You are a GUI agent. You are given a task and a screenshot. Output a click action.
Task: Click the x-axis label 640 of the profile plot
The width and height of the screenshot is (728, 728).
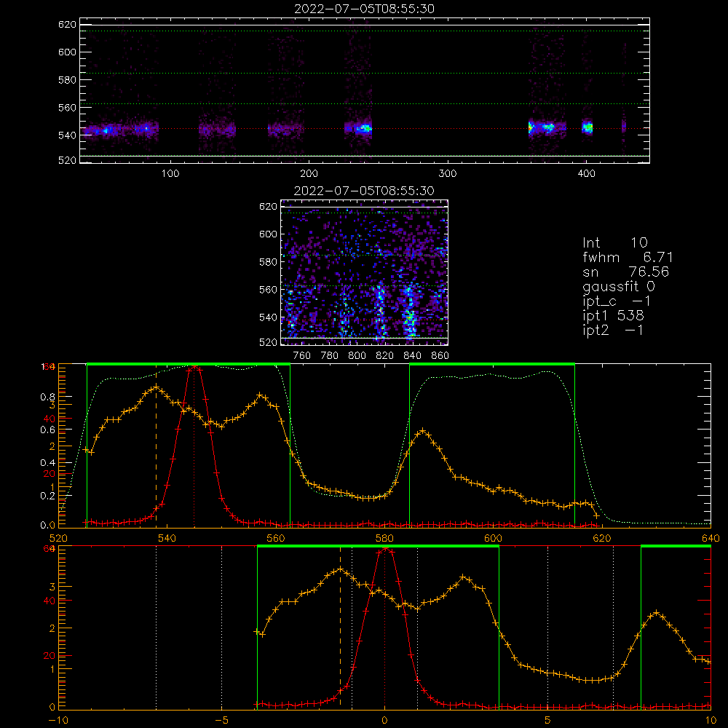click(x=711, y=539)
